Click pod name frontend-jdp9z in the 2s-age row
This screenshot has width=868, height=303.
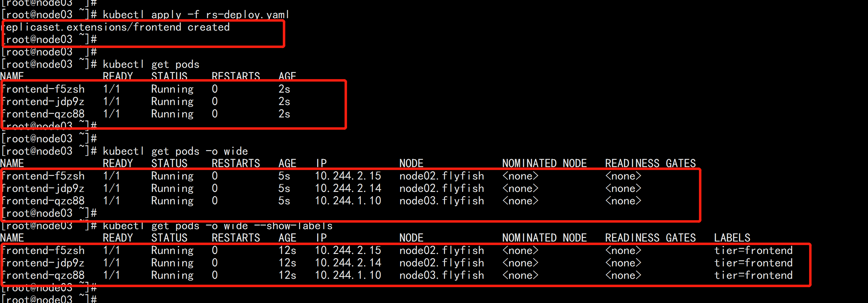tap(43, 102)
